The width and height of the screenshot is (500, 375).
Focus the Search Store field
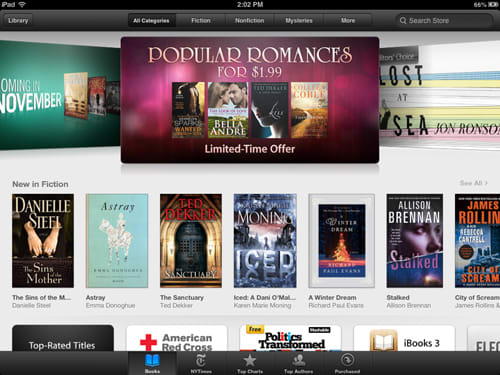(x=443, y=21)
